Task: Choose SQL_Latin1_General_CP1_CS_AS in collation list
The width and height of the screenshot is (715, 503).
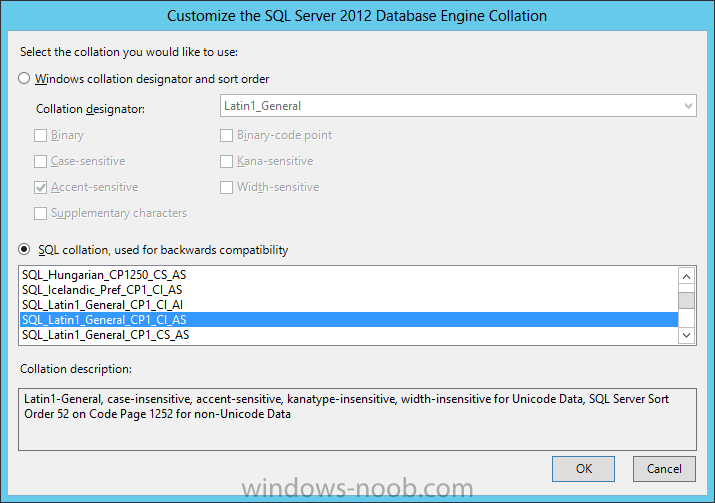Action: (x=349, y=335)
